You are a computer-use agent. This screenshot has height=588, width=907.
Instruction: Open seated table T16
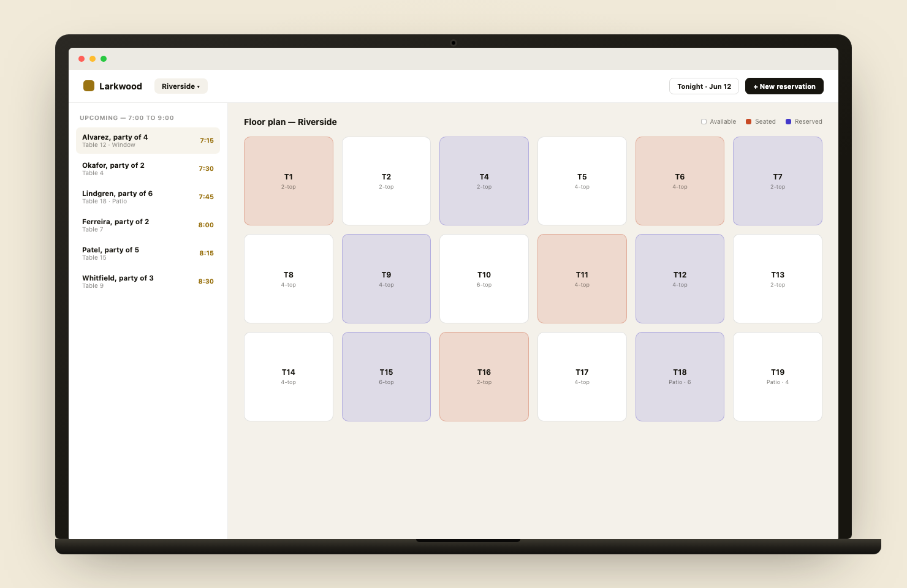pos(484,377)
